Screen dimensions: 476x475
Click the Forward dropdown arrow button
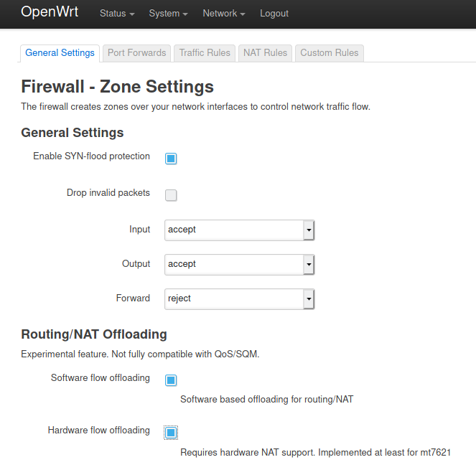(x=309, y=298)
